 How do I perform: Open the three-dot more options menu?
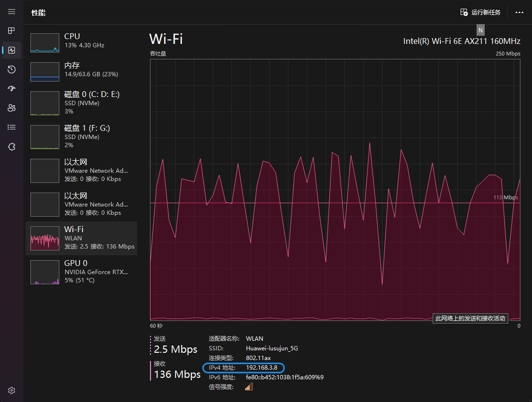click(x=519, y=13)
